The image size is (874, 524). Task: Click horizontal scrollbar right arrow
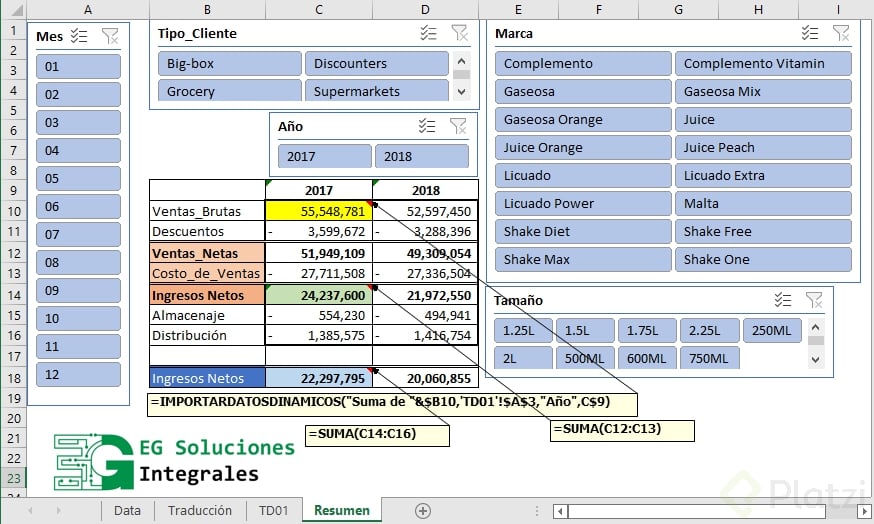tap(865, 511)
